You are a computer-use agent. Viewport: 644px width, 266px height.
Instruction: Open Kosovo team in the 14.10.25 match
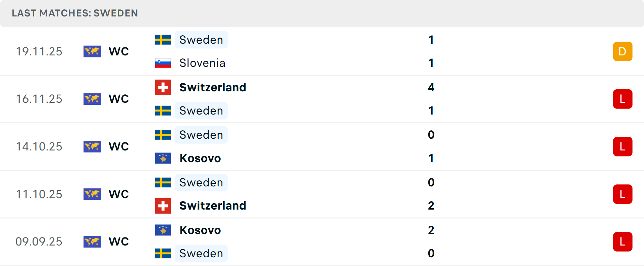click(x=200, y=158)
